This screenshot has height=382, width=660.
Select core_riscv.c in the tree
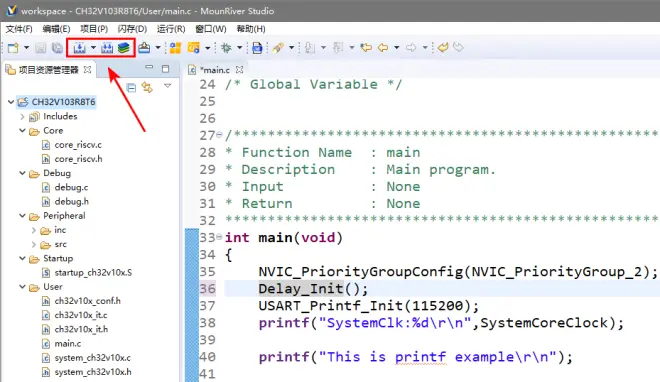(x=78, y=145)
